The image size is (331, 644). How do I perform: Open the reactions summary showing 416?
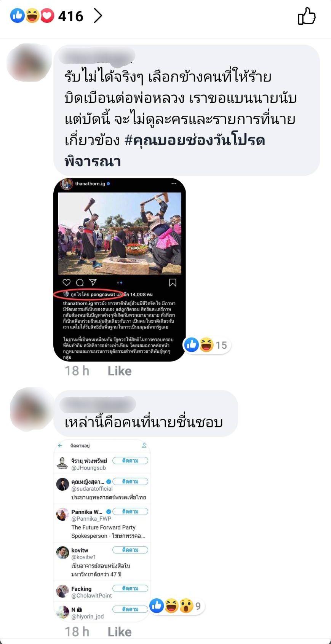46,16
